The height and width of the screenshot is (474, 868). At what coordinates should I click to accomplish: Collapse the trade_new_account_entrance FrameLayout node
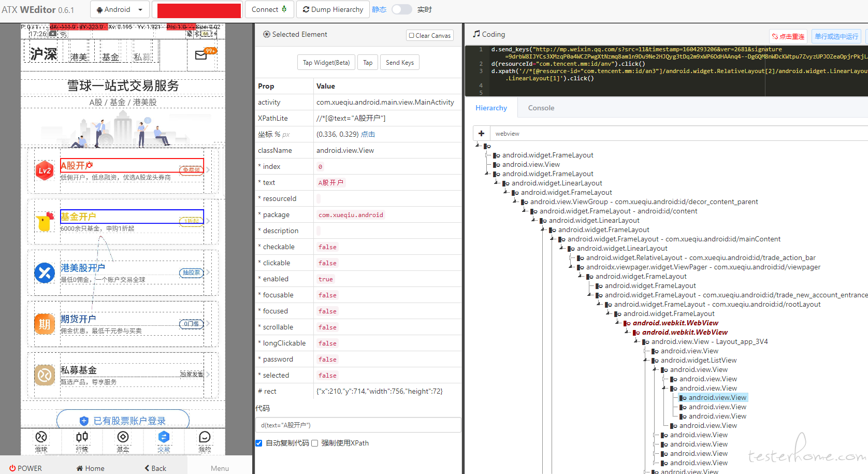(x=590, y=295)
